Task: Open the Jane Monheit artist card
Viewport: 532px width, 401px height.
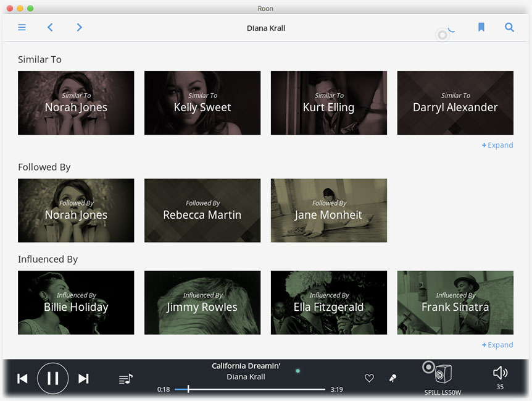Action: (x=329, y=211)
